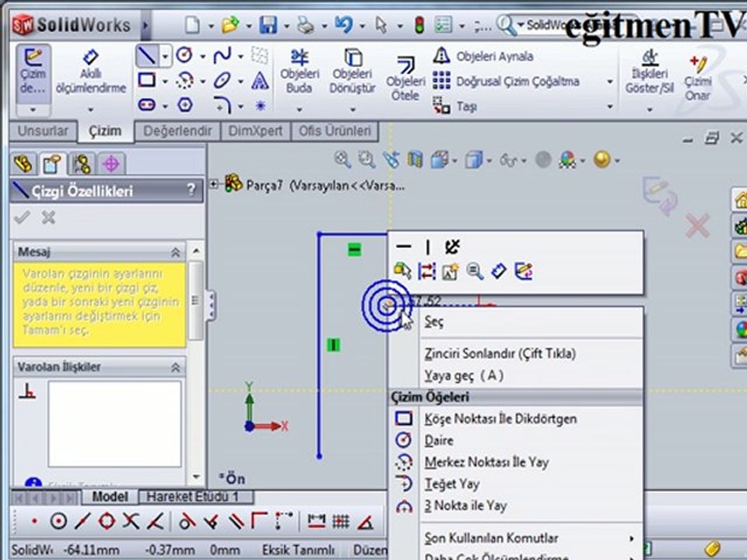The height and width of the screenshot is (560, 747).
Task: Cancel with X in Çizgi Özellikleri
Action: pyautogui.click(x=48, y=218)
